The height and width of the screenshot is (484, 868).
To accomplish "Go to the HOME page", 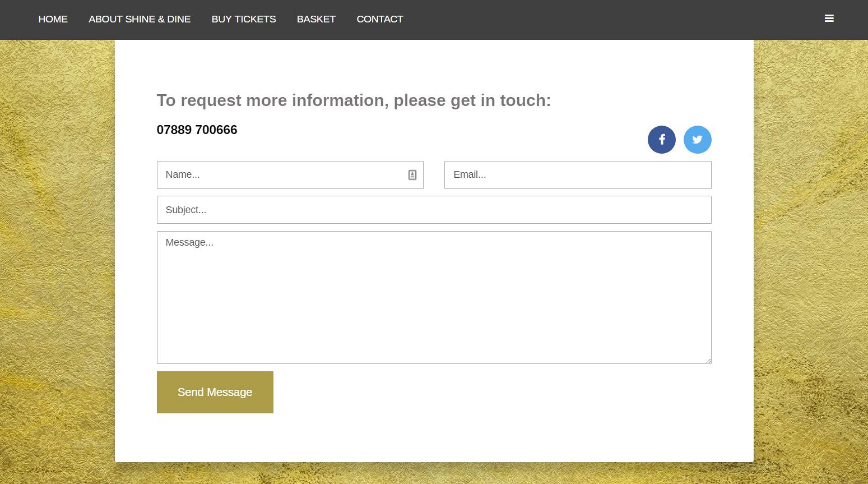I will coord(53,19).
